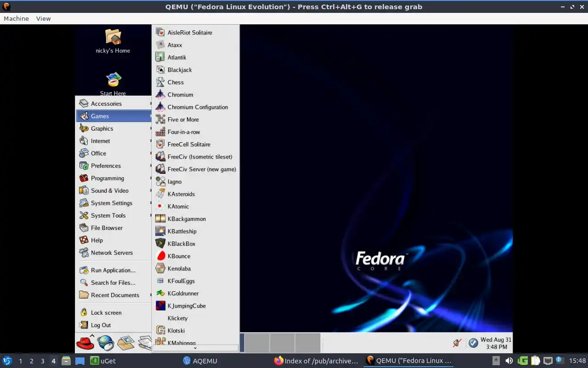Open KFoulEggs
This screenshot has height=368, width=588.
coord(196,281)
